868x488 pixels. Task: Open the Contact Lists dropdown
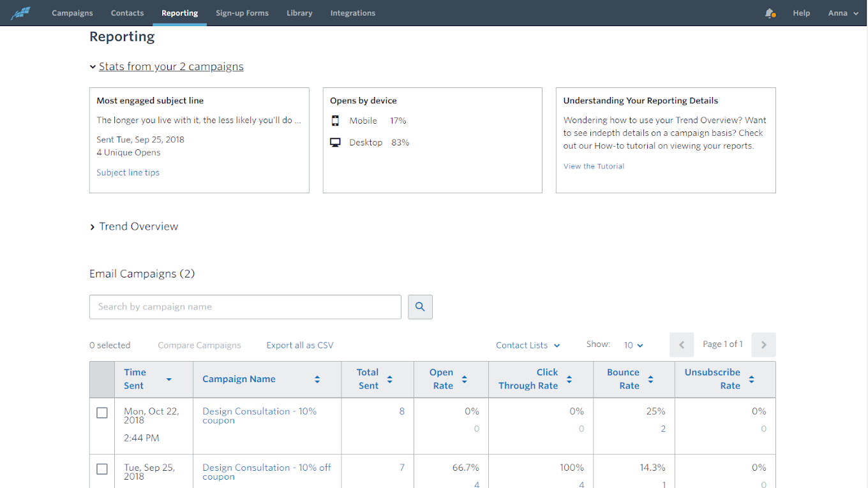pyautogui.click(x=528, y=345)
